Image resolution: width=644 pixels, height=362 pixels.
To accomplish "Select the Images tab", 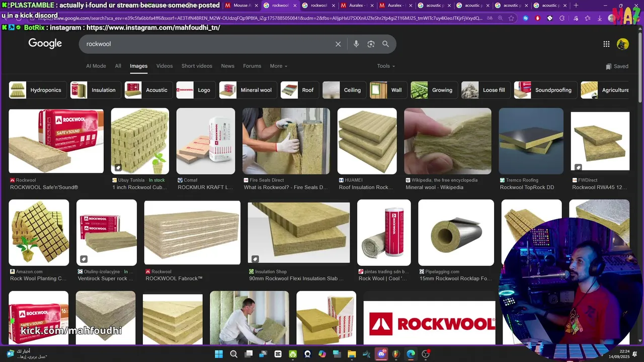I will tap(139, 66).
